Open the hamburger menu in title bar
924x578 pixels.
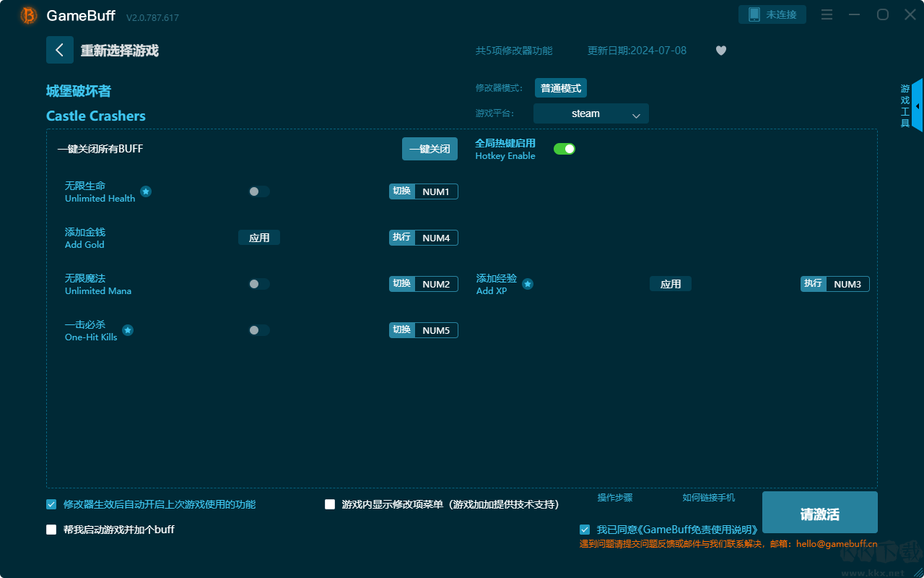827,15
